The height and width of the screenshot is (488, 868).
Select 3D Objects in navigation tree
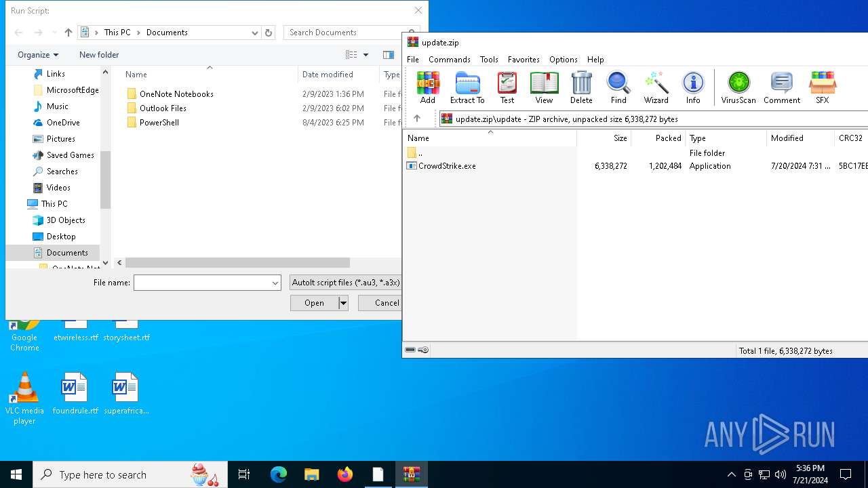click(59, 220)
